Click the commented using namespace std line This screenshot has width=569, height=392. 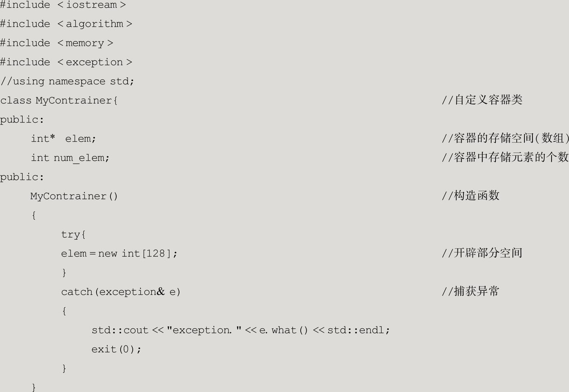coord(67,81)
